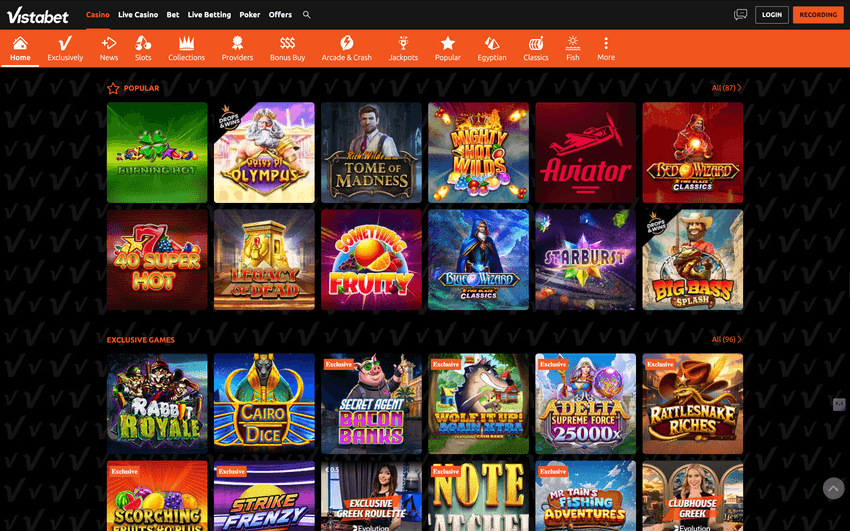Select the Offers tab
Image resolution: width=850 pixels, height=531 pixels.
[280, 15]
